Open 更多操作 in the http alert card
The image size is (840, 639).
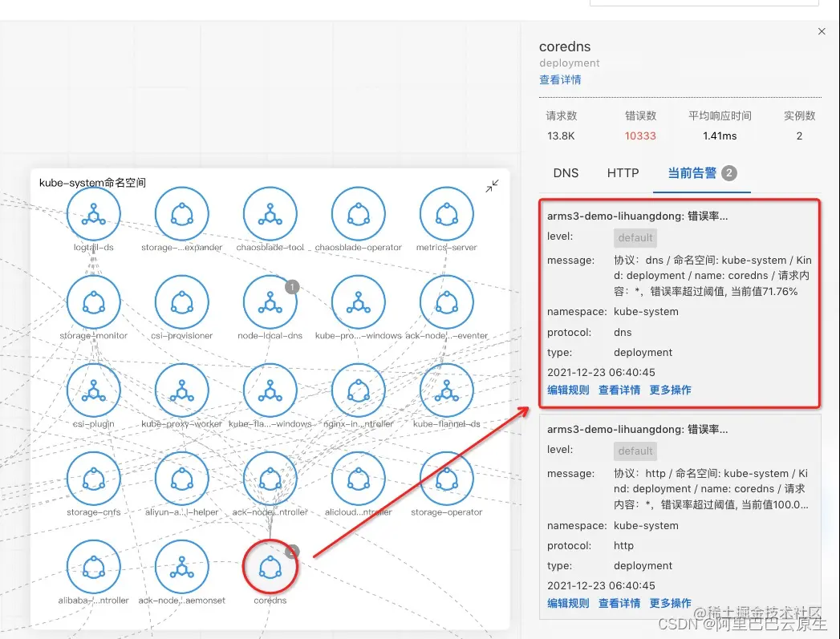670,603
